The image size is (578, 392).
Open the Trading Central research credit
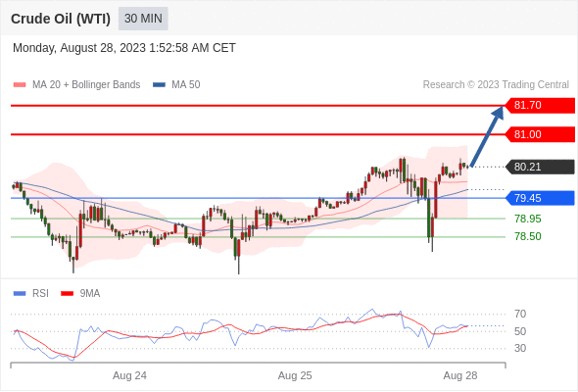496,85
